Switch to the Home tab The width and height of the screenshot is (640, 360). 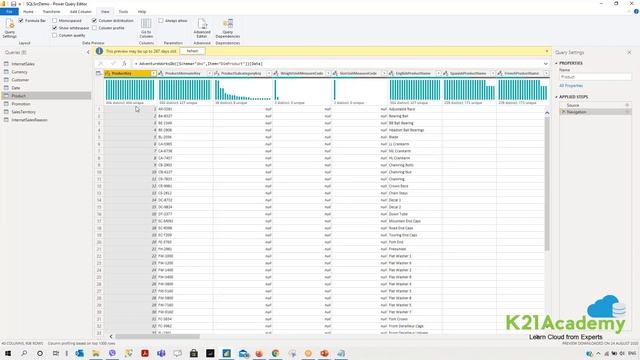click(x=28, y=11)
